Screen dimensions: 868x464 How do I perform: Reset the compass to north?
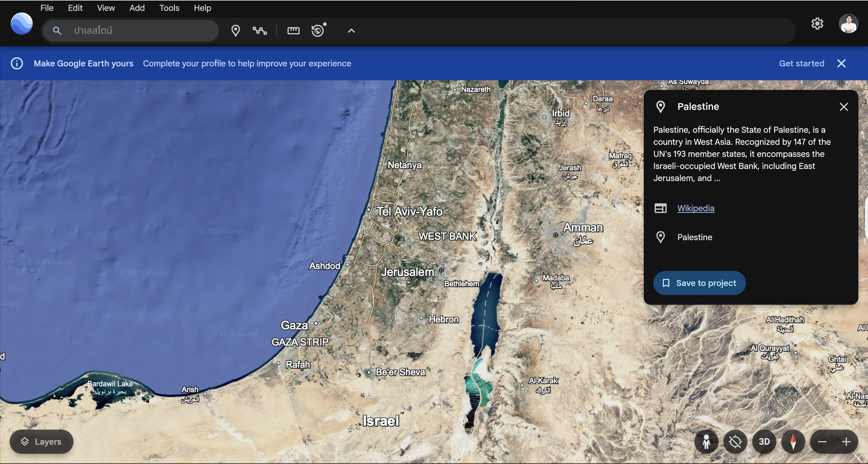click(x=793, y=441)
